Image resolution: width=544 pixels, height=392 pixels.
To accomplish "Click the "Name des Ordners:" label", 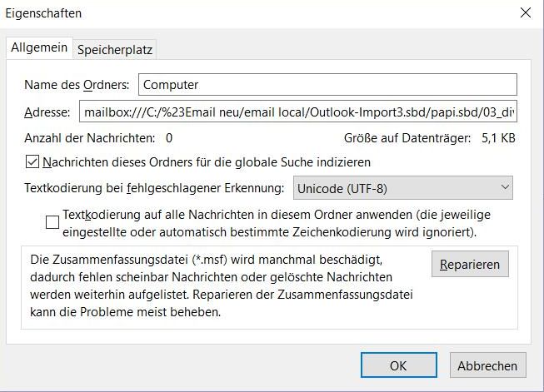I will (77, 84).
